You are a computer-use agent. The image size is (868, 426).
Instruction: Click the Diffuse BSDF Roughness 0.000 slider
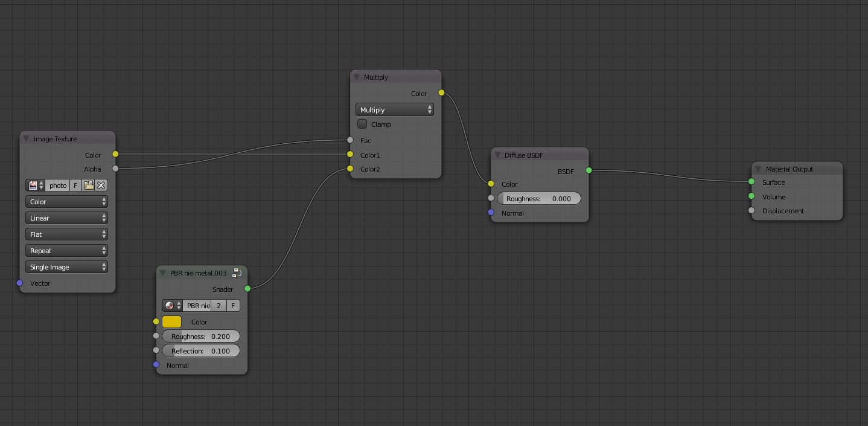point(539,198)
